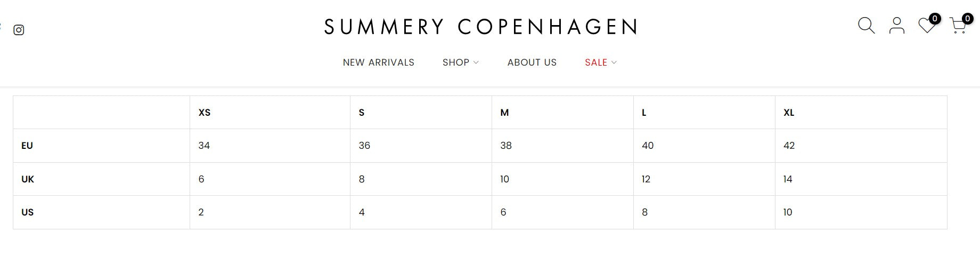Click the EU size 38 cell
Screen dimensions: 980x255
click(506, 146)
